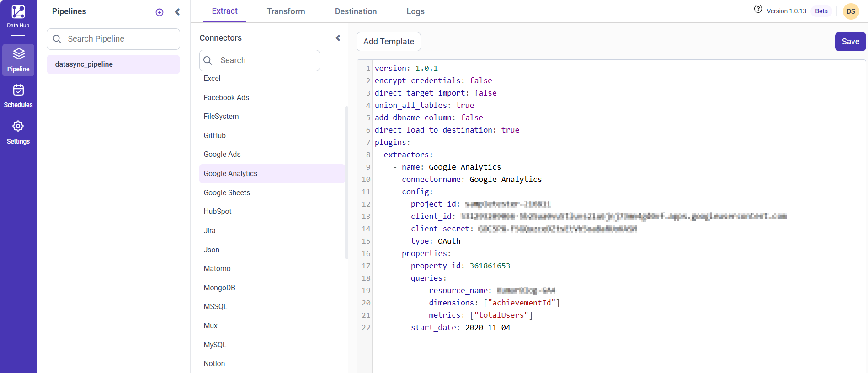Image resolution: width=868 pixels, height=373 pixels.
Task: Click the encrypt_credentials: false line
Action: click(x=433, y=81)
